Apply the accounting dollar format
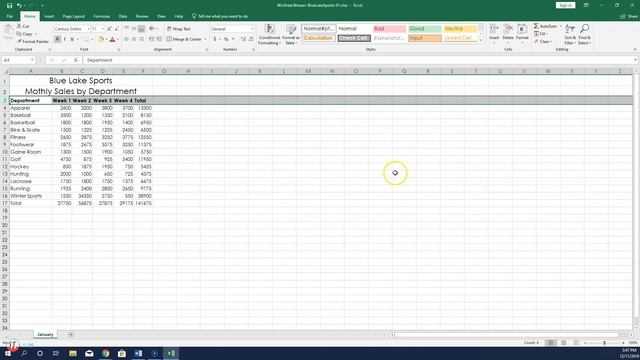Screen dimensions: 640x360 (215, 39)
